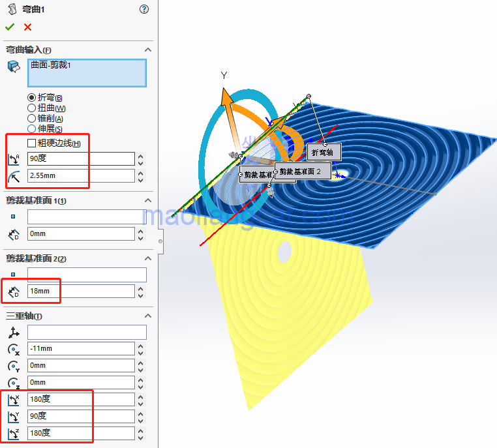Decrease the Z rotation angle 180度 spinner
This screenshot has height=448, width=497.
[x=141, y=437]
